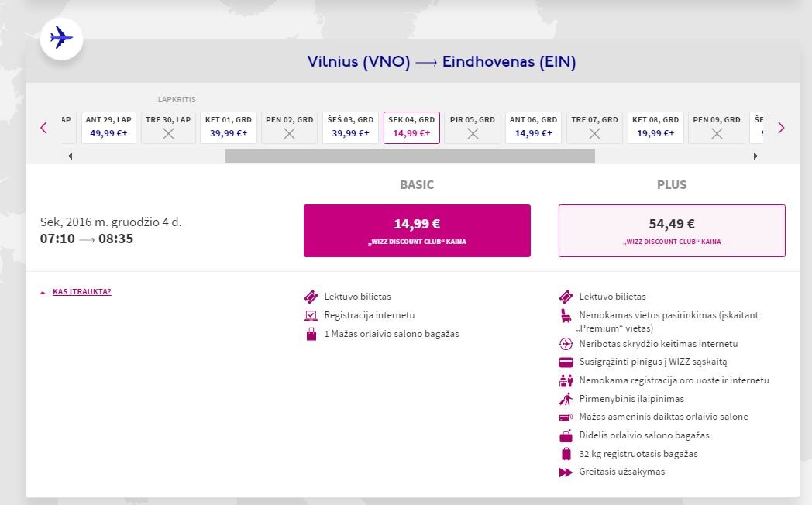This screenshot has height=505, width=812.
Task: Click the BASIC column heading
Action: click(417, 184)
